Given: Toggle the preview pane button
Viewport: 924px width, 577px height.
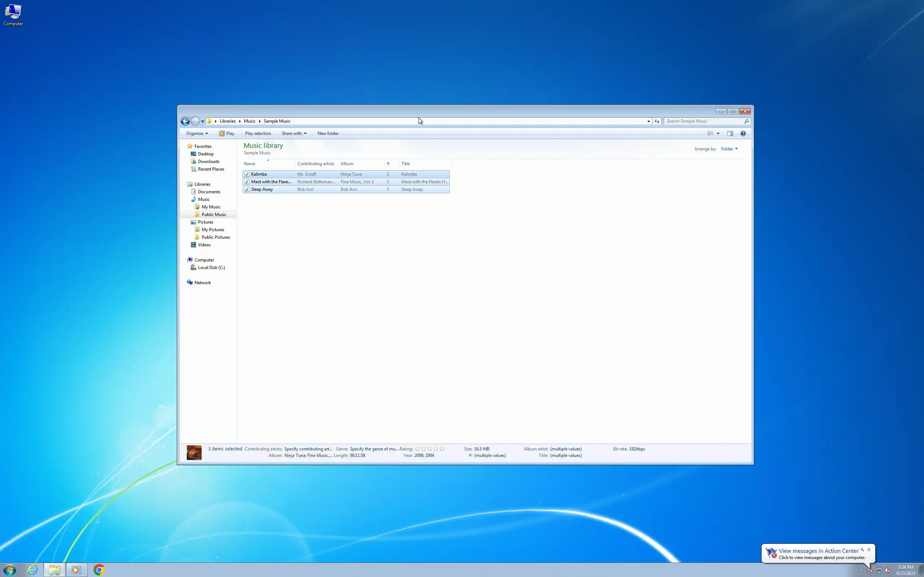Looking at the screenshot, I should [x=730, y=133].
